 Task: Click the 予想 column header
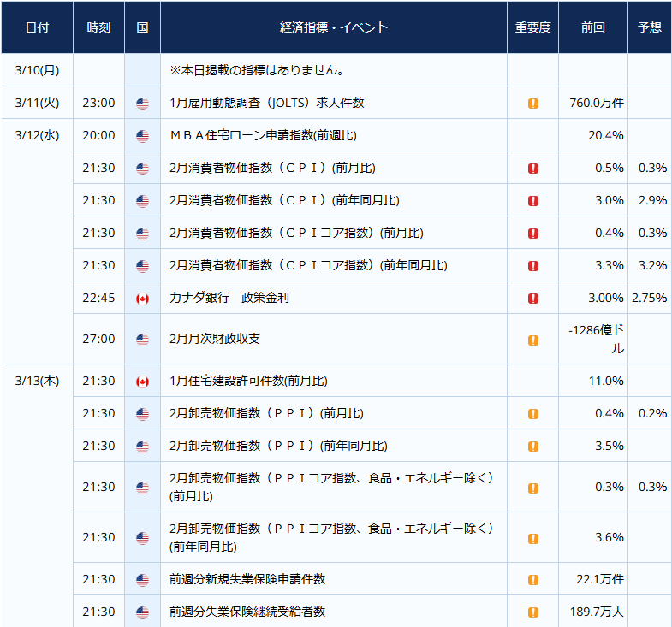[650, 27]
